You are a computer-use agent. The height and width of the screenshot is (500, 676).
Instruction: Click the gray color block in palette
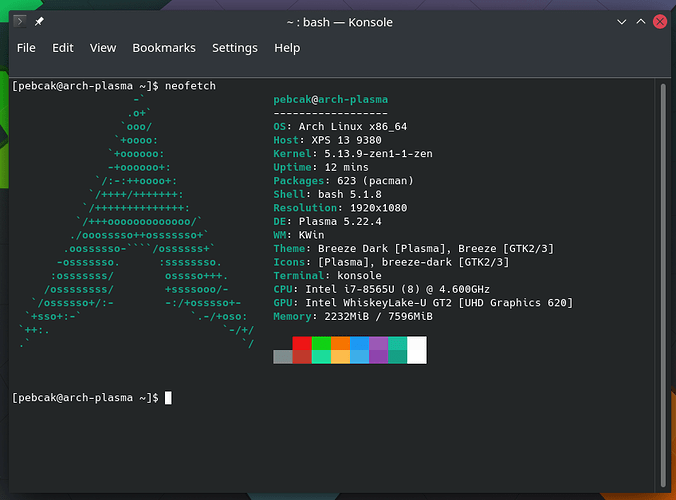coord(283,357)
